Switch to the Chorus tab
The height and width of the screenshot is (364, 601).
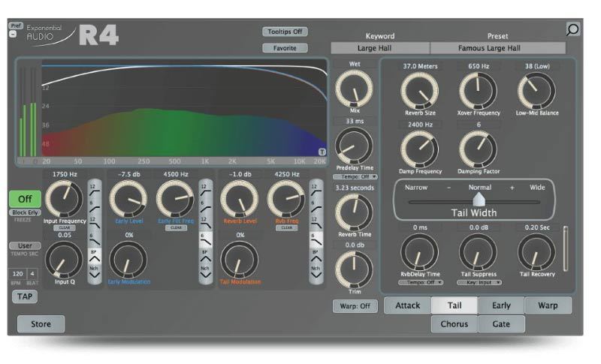(x=455, y=324)
